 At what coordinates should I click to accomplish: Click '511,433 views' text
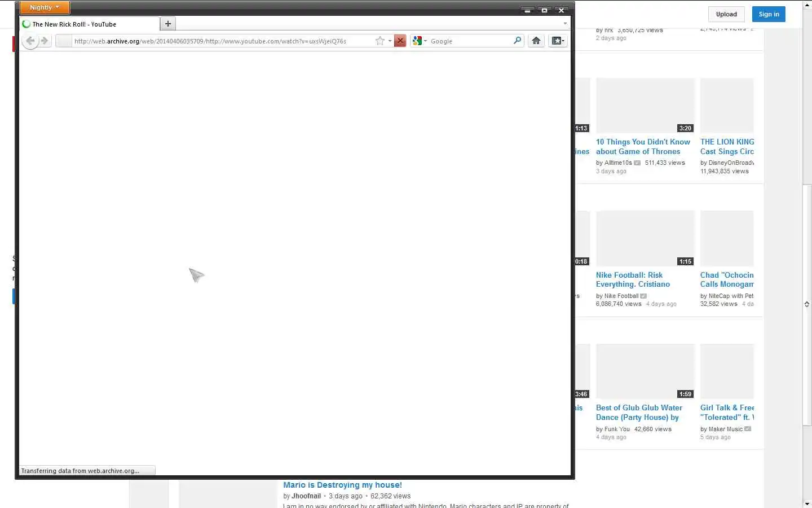(665, 163)
